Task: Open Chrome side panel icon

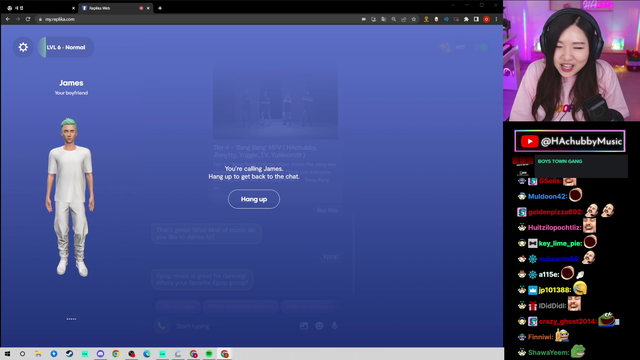Action: (x=476, y=19)
